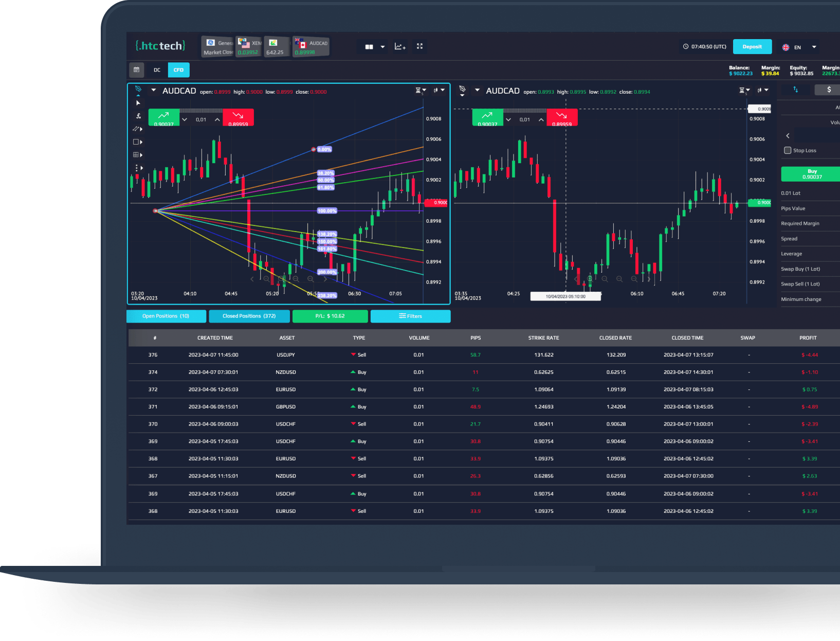Open the chart layout dropdown arrow
This screenshot has height=641, width=840.
click(x=382, y=47)
